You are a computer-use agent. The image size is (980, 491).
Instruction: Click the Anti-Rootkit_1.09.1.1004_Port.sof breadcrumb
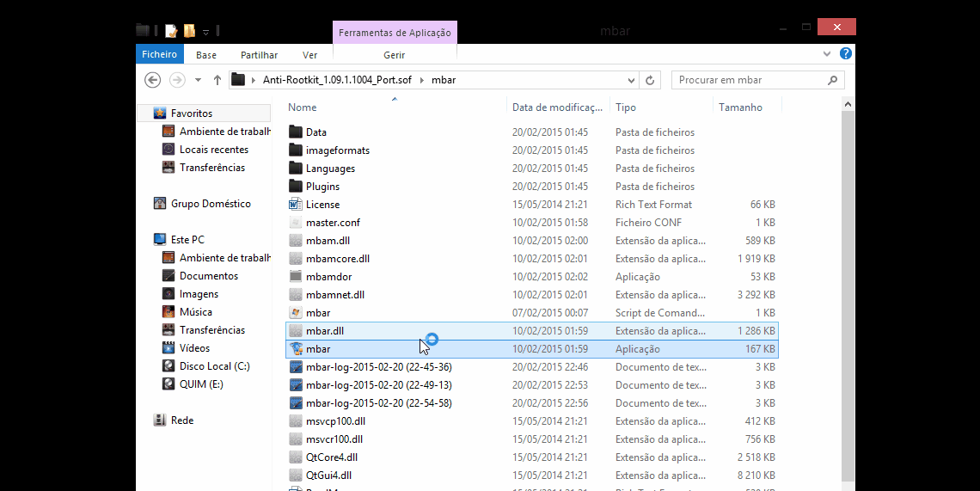pos(337,80)
